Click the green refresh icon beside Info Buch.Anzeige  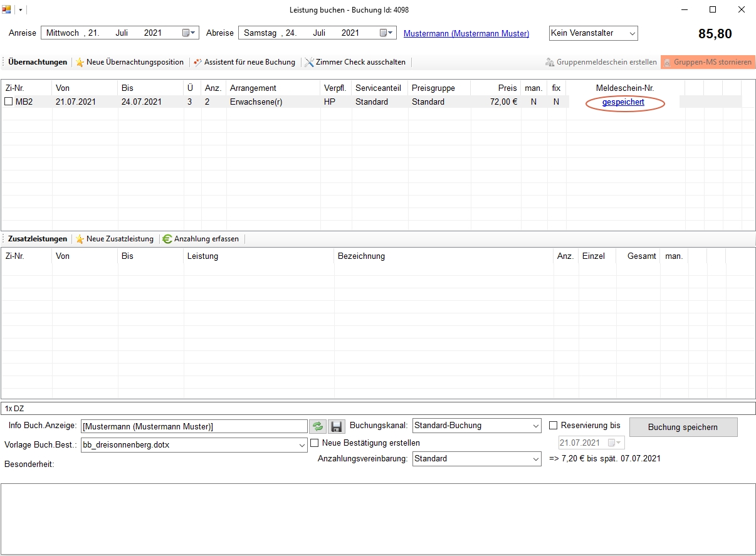pos(318,426)
